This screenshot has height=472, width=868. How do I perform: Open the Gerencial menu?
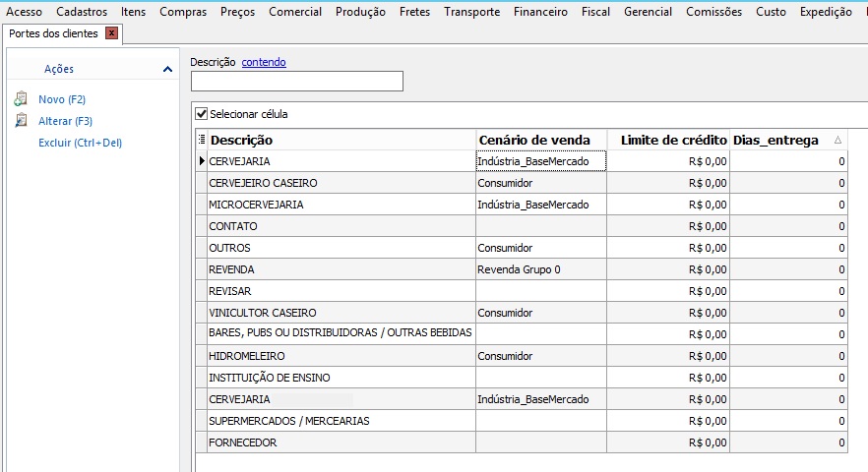click(648, 12)
